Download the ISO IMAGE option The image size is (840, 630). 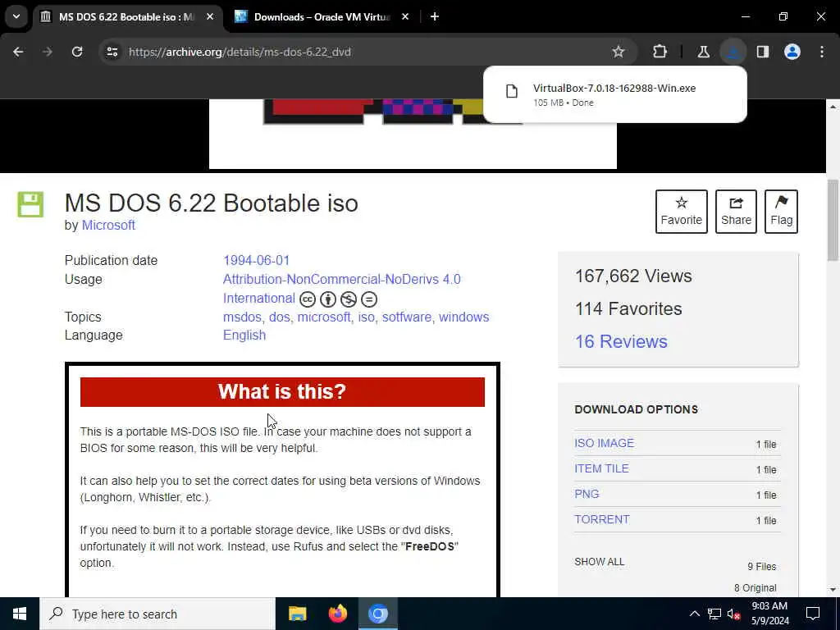coord(604,443)
